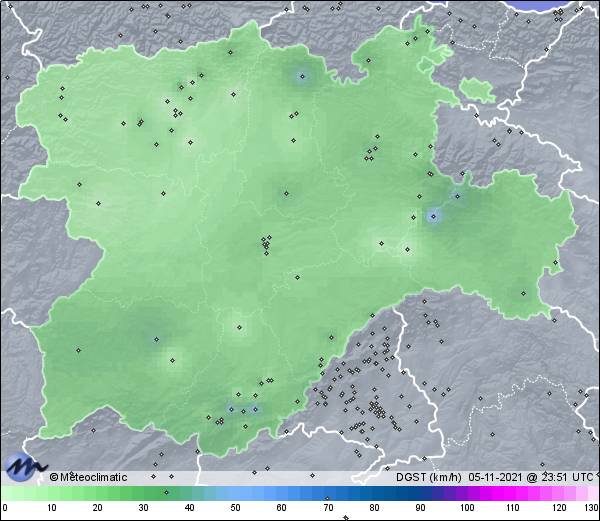Screen dimensions: 600x521
Task: Click the 70 value on the scale
Action: pyautogui.click(x=328, y=508)
